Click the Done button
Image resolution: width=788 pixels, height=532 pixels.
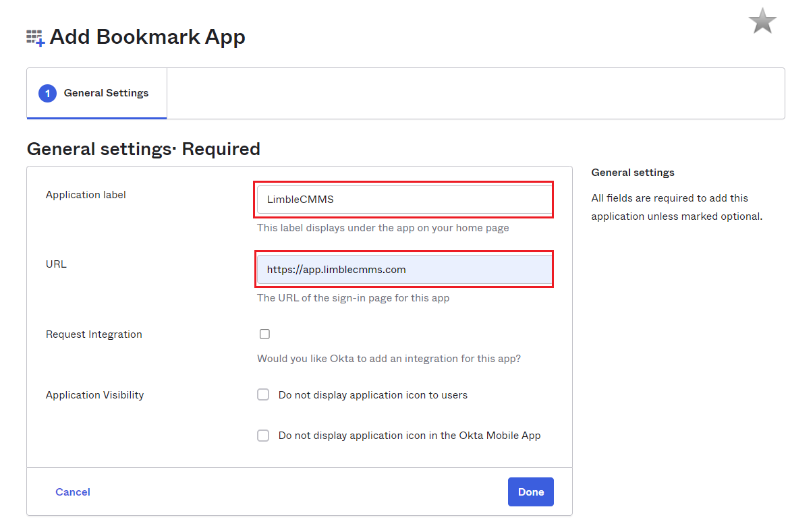530,492
